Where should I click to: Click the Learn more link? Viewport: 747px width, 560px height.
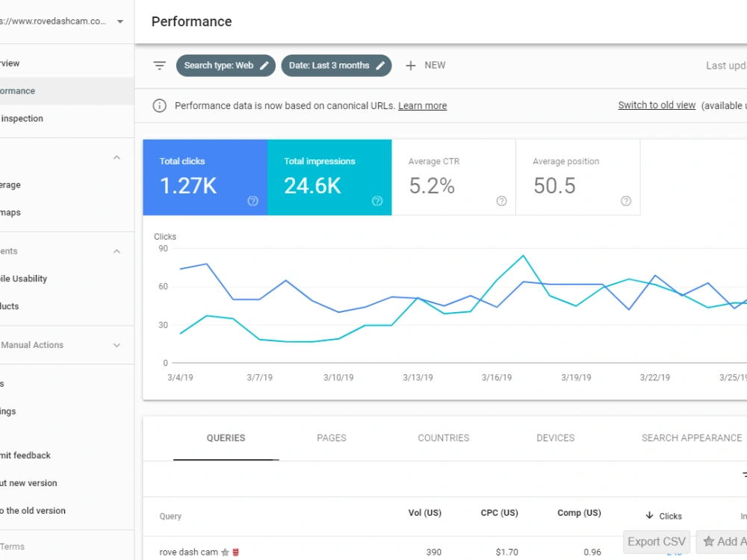[x=423, y=106]
